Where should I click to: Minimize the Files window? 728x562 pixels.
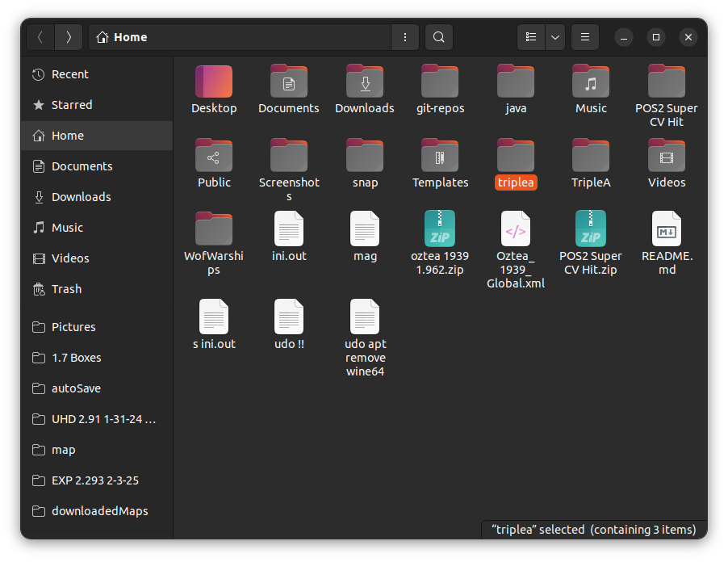[624, 37]
